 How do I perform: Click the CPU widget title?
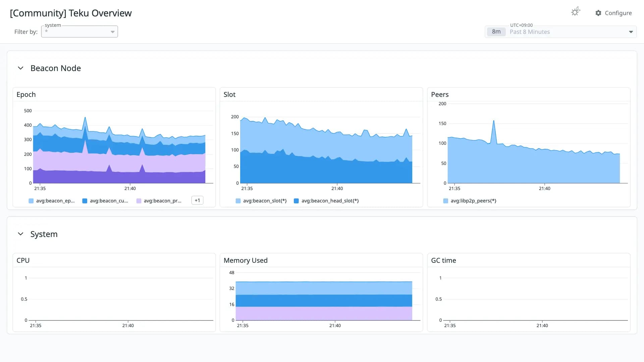pos(23,260)
